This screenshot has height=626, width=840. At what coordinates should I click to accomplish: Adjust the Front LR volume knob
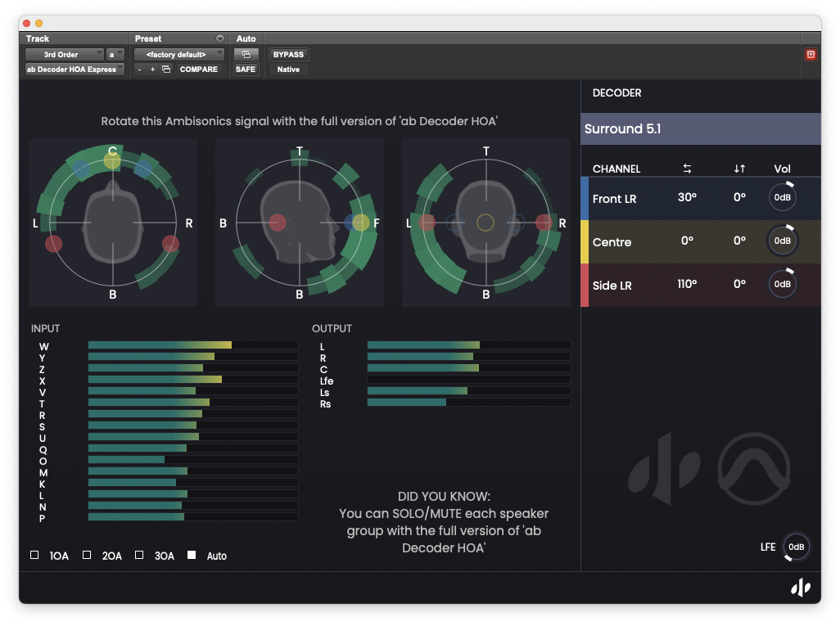point(782,197)
